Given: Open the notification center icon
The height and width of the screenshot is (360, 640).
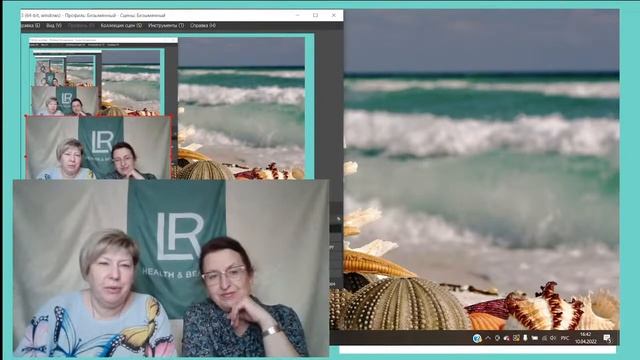Looking at the screenshot, I should click(x=607, y=338).
